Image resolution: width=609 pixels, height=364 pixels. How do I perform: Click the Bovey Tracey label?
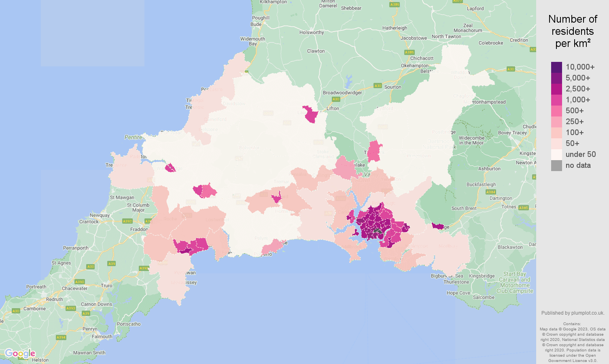[512, 133]
